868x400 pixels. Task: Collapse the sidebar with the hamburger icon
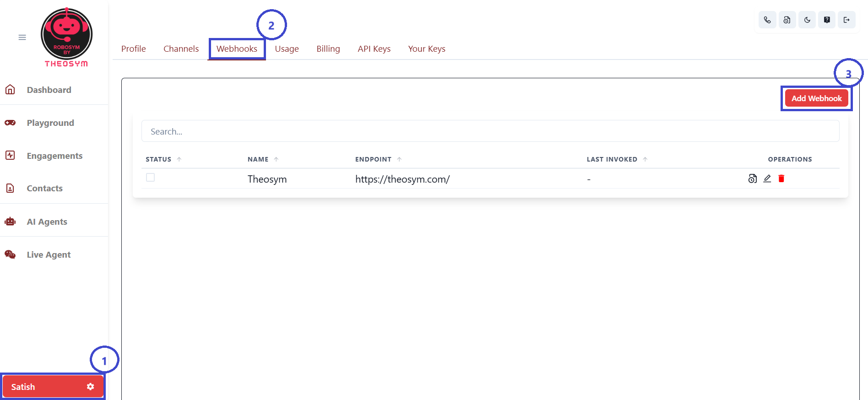pos(22,38)
